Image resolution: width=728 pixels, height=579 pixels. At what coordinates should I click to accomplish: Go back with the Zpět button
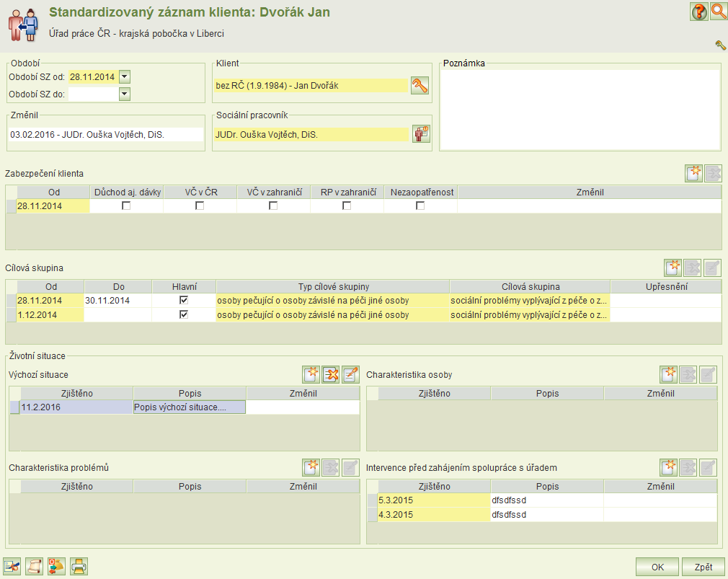click(x=703, y=567)
